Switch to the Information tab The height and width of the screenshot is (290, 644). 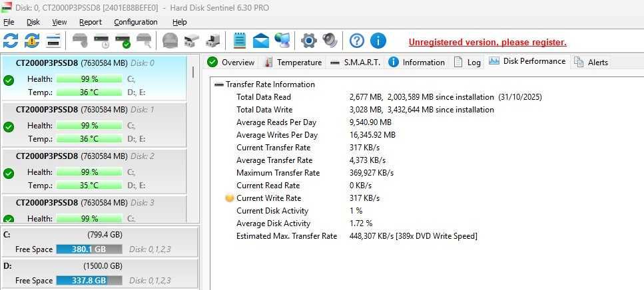416,63
